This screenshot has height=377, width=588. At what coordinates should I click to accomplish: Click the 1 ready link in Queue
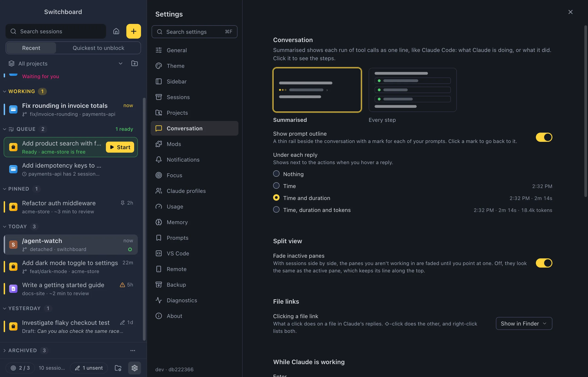click(x=124, y=129)
